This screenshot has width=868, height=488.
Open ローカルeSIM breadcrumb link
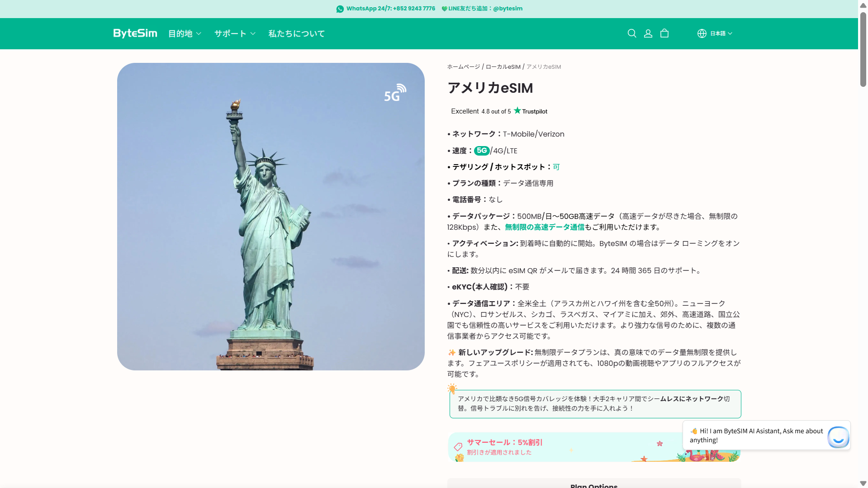(x=503, y=67)
